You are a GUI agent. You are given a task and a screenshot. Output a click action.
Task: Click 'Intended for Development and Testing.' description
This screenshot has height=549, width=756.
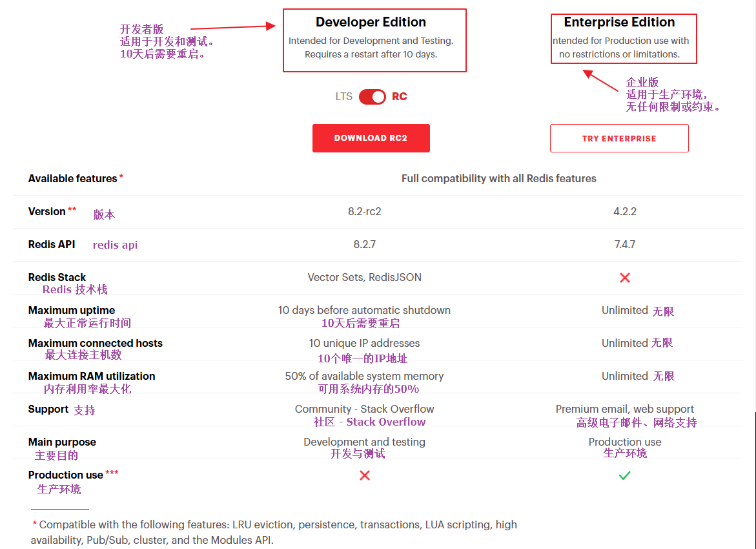point(371,41)
